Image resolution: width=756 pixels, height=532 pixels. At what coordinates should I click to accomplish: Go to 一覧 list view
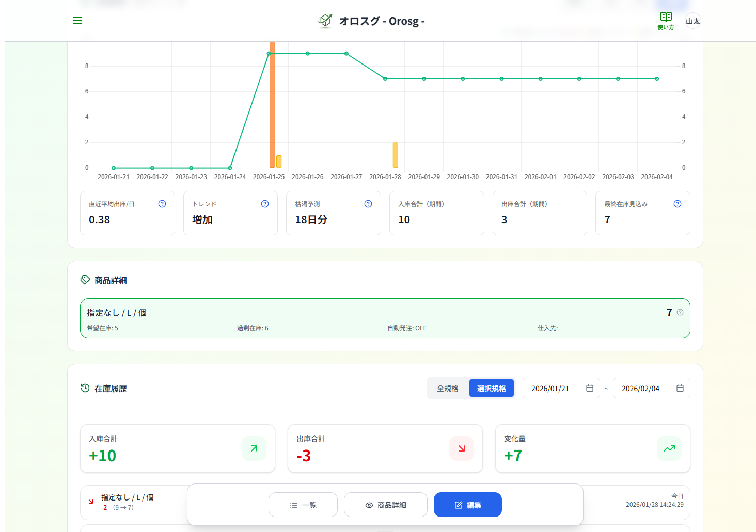pyautogui.click(x=303, y=505)
